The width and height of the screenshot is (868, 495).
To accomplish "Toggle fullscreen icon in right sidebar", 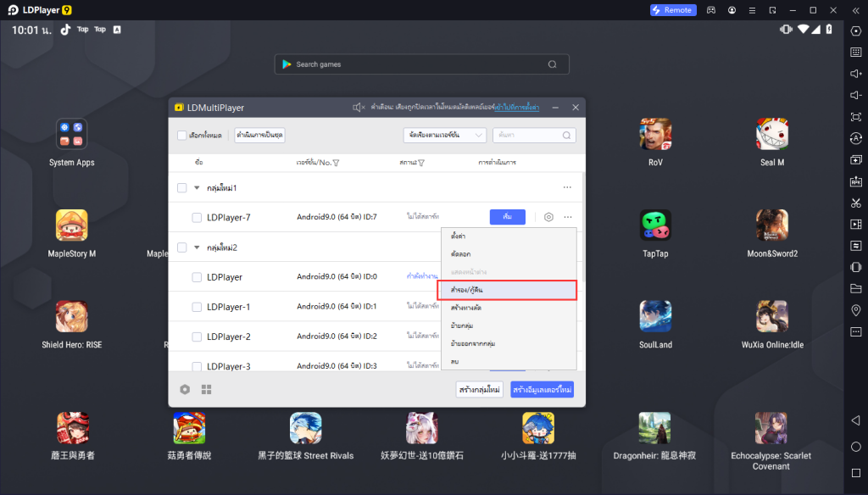I will click(x=856, y=117).
